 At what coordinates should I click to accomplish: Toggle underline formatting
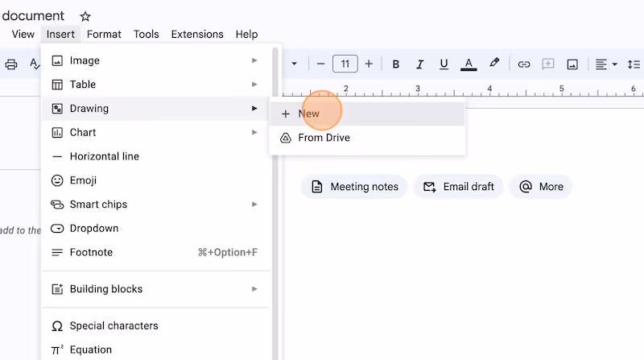tap(444, 64)
